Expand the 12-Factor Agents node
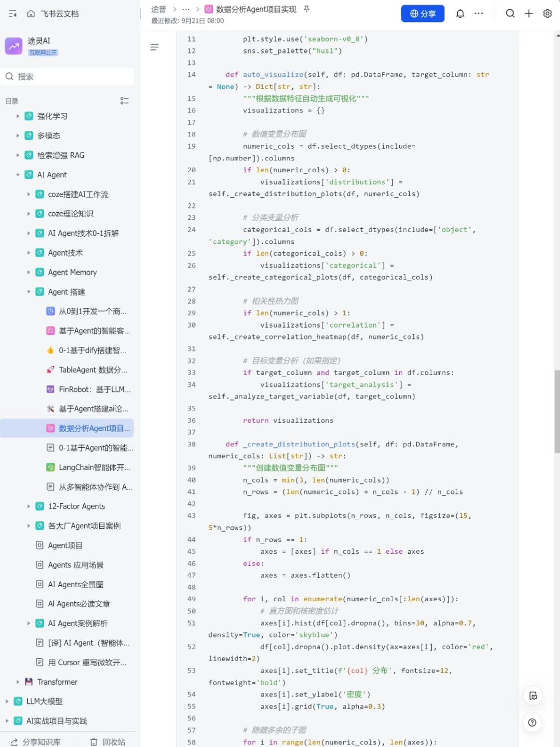 point(28,506)
